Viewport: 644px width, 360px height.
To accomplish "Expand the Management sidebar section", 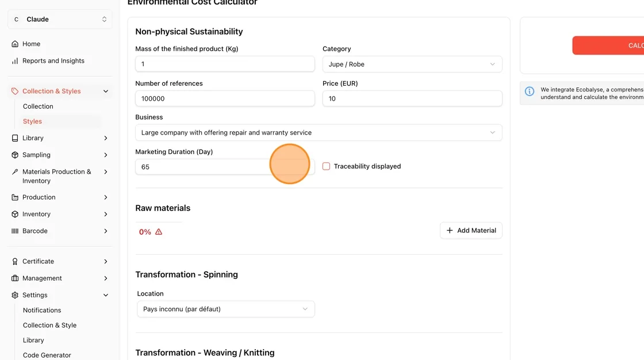I will tap(106, 278).
